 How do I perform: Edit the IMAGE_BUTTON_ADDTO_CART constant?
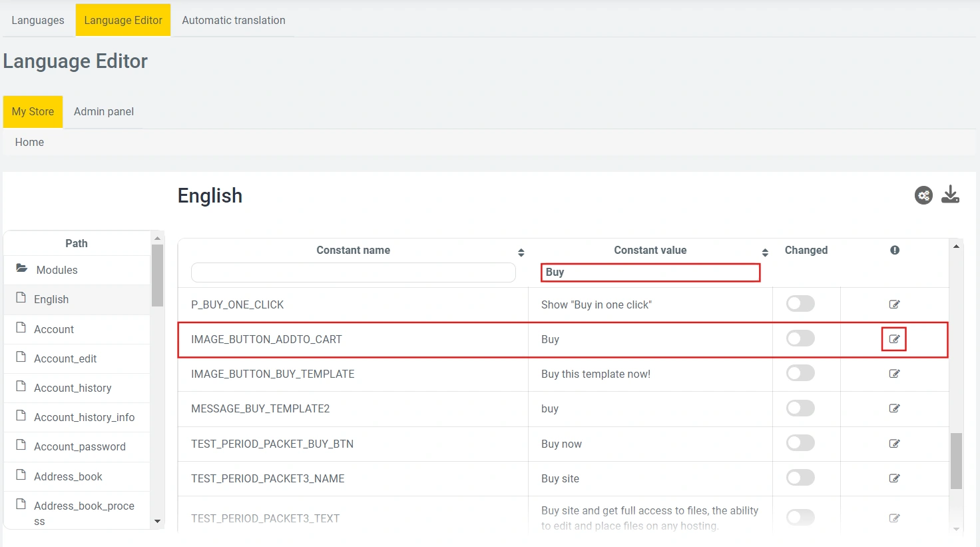(x=894, y=339)
